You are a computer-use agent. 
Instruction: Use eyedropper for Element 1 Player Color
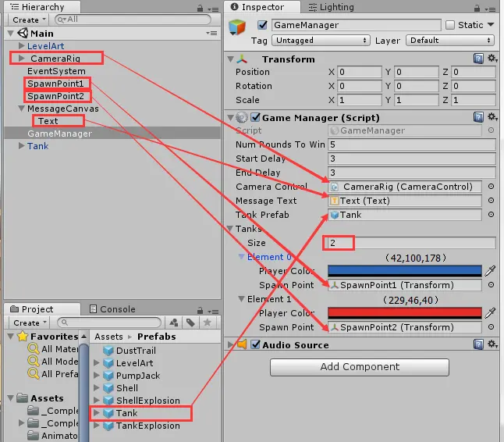490,312
